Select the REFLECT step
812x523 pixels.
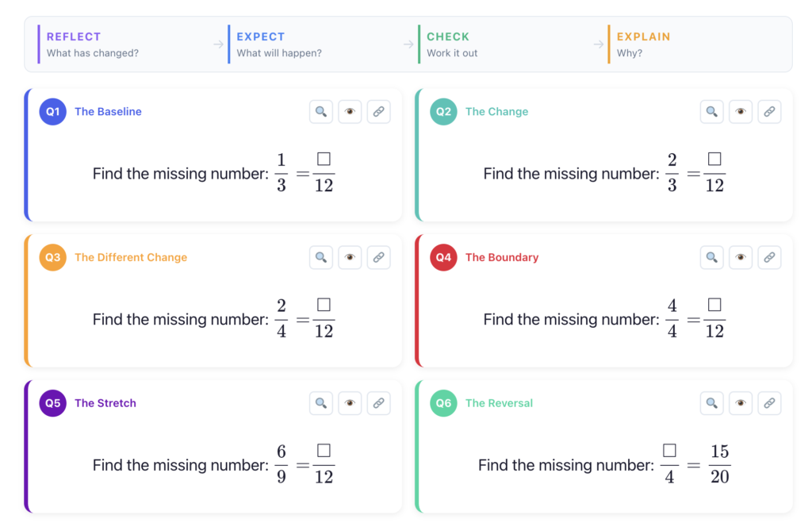tap(74, 44)
